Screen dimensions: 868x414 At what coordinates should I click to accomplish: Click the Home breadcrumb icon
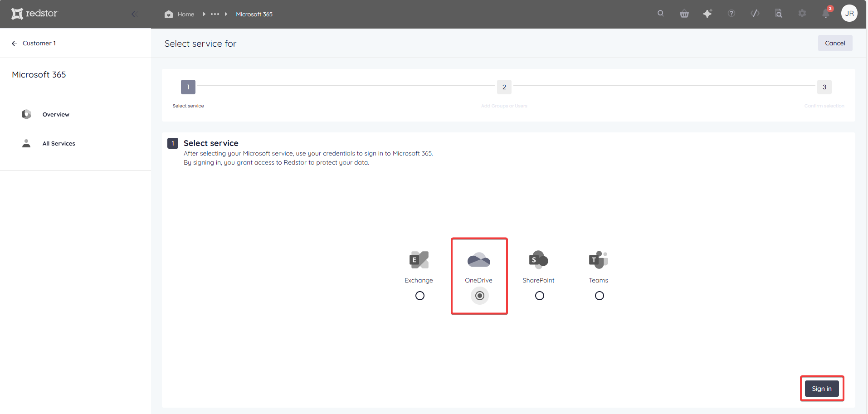169,14
